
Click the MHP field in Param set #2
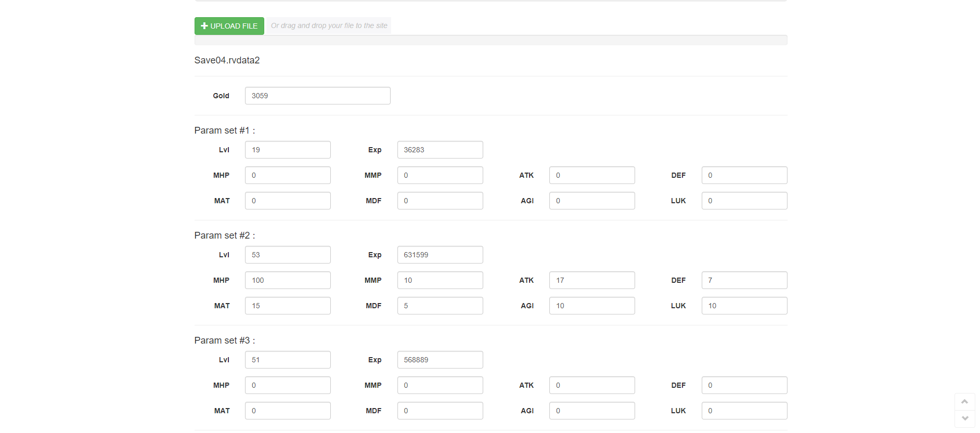pos(288,280)
